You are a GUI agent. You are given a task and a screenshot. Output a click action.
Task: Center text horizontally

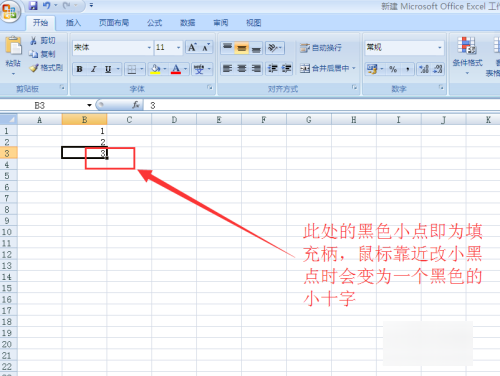242,69
